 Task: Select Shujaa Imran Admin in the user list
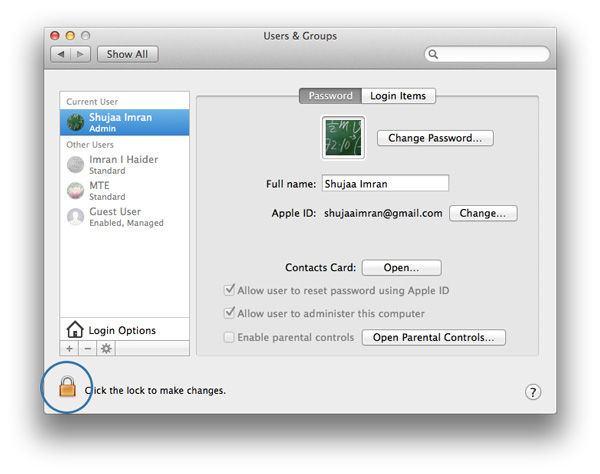tap(124, 122)
